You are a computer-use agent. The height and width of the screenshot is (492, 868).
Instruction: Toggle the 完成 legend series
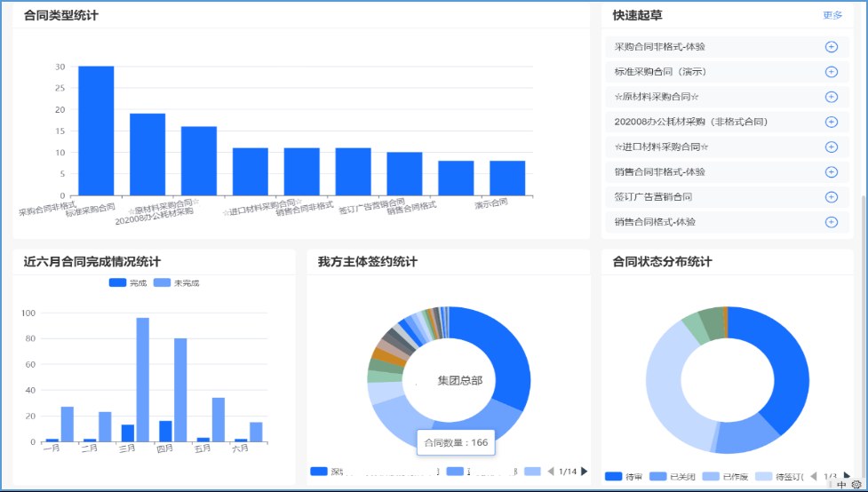tap(127, 282)
